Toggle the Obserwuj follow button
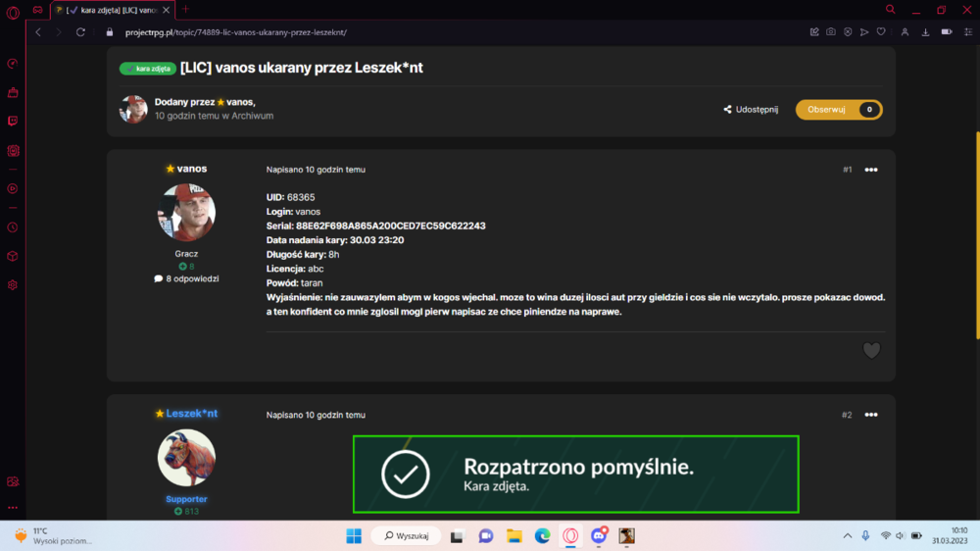 (x=839, y=110)
